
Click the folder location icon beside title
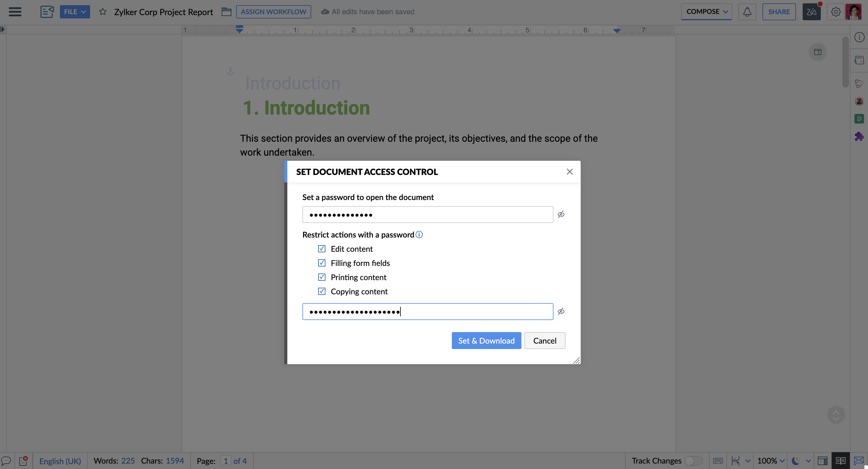point(226,12)
